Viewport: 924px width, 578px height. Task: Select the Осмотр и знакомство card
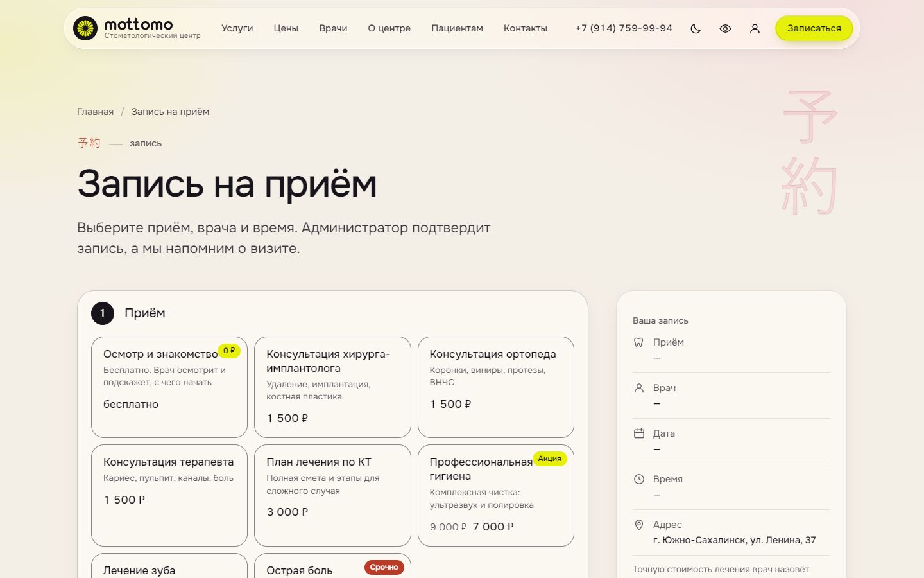(x=169, y=387)
